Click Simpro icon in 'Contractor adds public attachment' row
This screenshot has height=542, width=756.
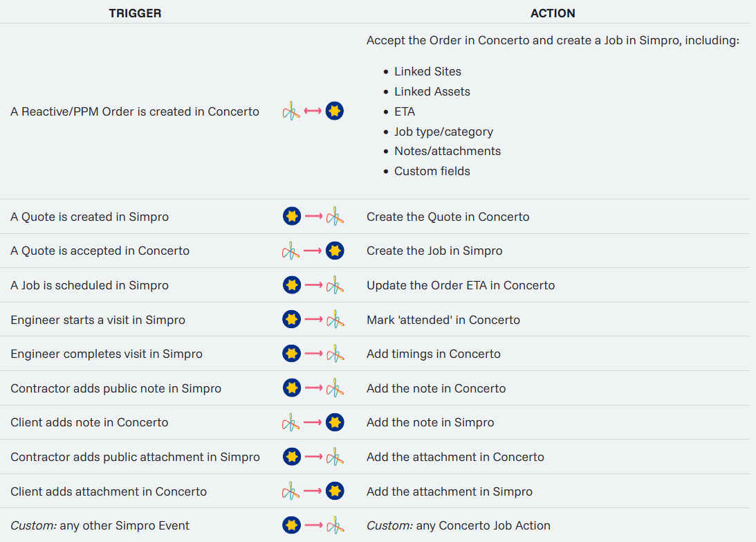[x=292, y=457]
